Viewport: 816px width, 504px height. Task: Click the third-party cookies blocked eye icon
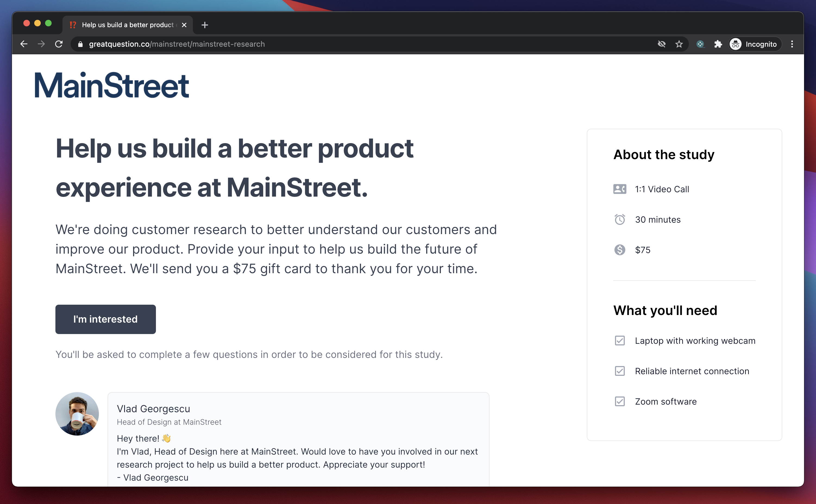(x=662, y=44)
